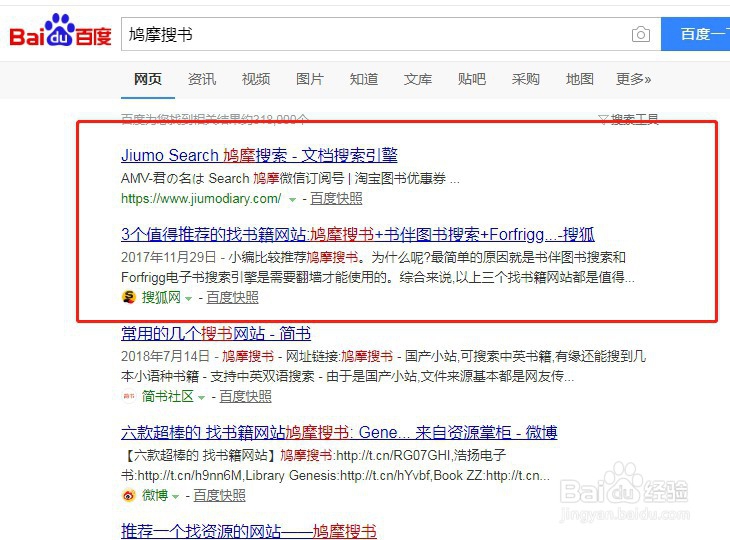Viewport: 730px width, 540px height.
Task: Click the Weibo favicon icon
Action: pyautogui.click(x=128, y=495)
